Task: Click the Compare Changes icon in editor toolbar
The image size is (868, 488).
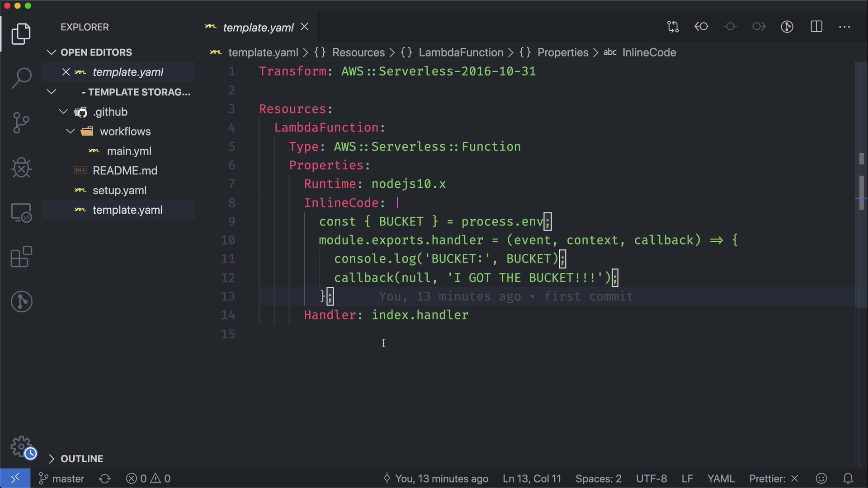Action: tap(673, 27)
